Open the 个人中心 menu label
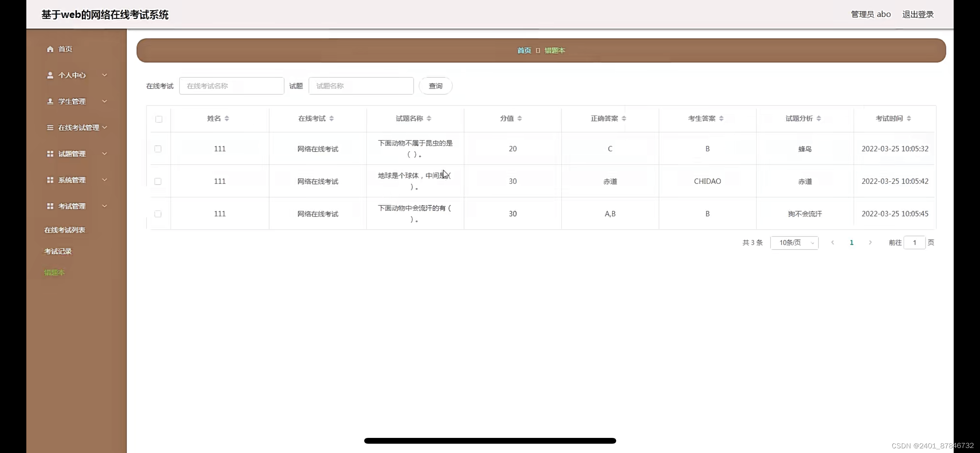 click(72, 75)
